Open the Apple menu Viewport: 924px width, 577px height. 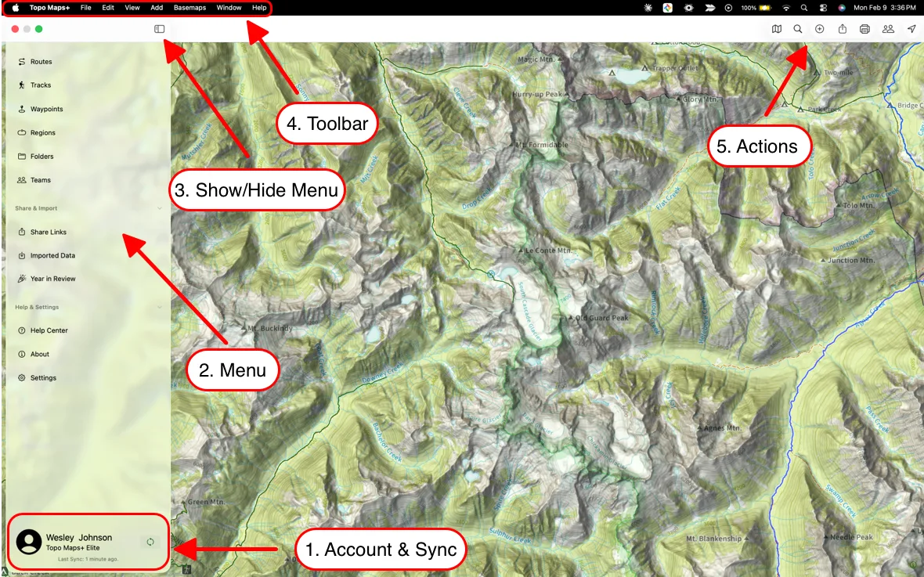coord(16,8)
